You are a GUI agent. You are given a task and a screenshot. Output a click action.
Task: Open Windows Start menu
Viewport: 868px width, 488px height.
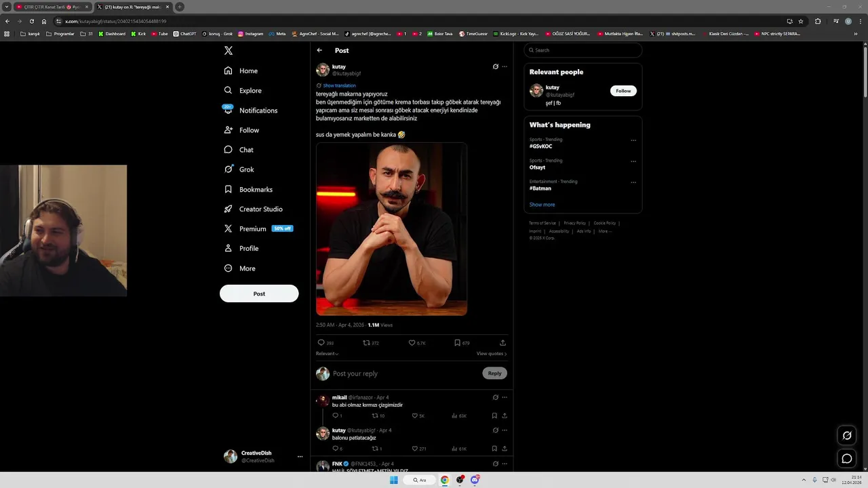click(394, 480)
